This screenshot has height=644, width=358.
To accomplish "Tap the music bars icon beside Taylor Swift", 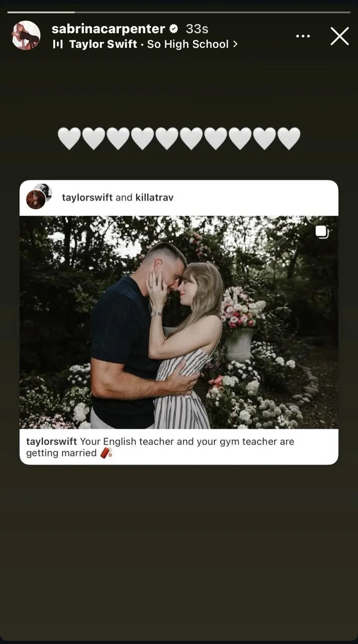I will click(58, 45).
